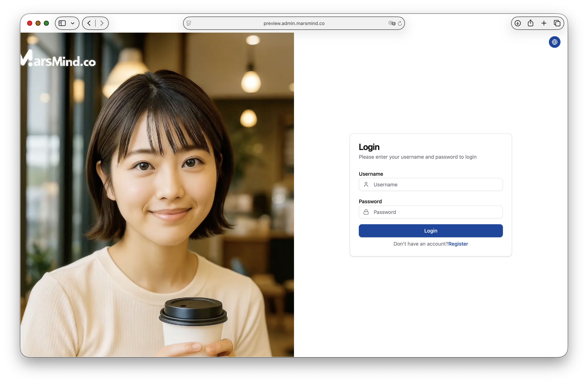Open the Downloads icon in the toolbar
This screenshot has height=384, width=588.
pos(518,23)
